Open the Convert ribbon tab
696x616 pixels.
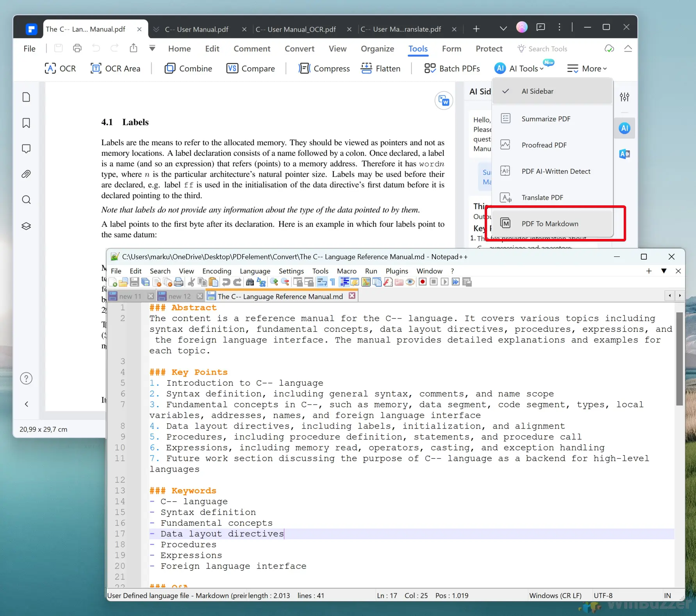(299, 49)
